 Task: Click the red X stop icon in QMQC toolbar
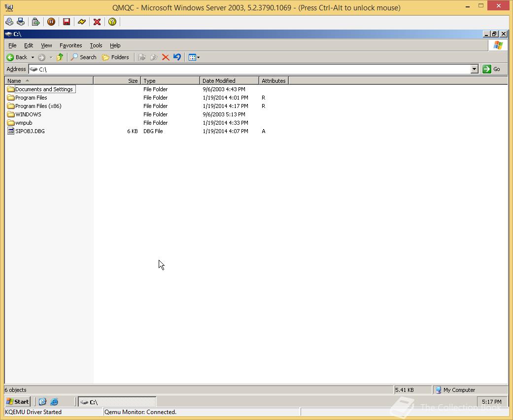tap(97, 22)
